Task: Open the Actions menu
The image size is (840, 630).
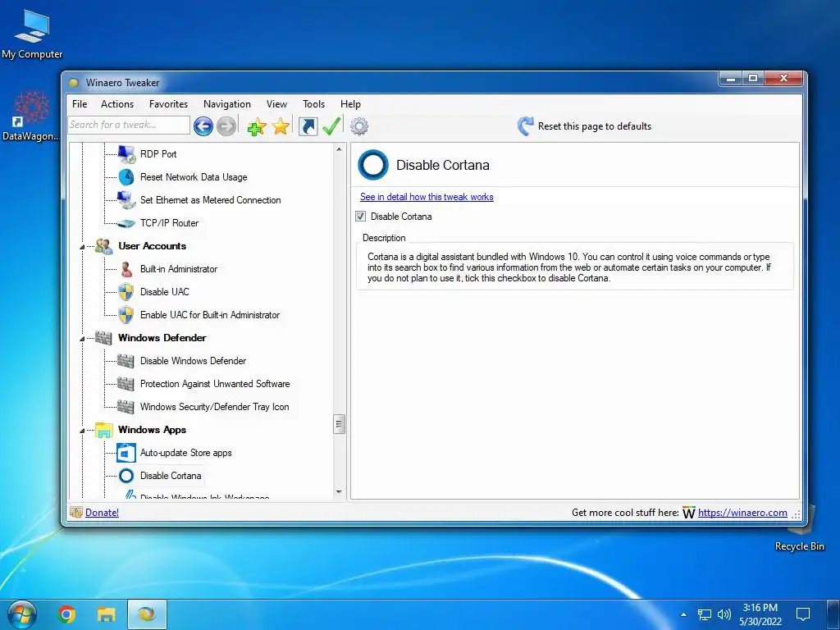Action: (x=117, y=104)
